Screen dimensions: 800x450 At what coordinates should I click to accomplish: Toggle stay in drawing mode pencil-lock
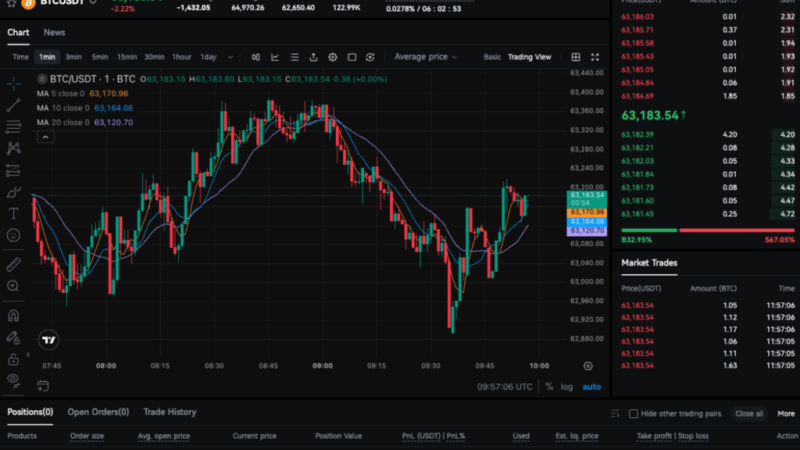pyautogui.click(x=14, y=337)
